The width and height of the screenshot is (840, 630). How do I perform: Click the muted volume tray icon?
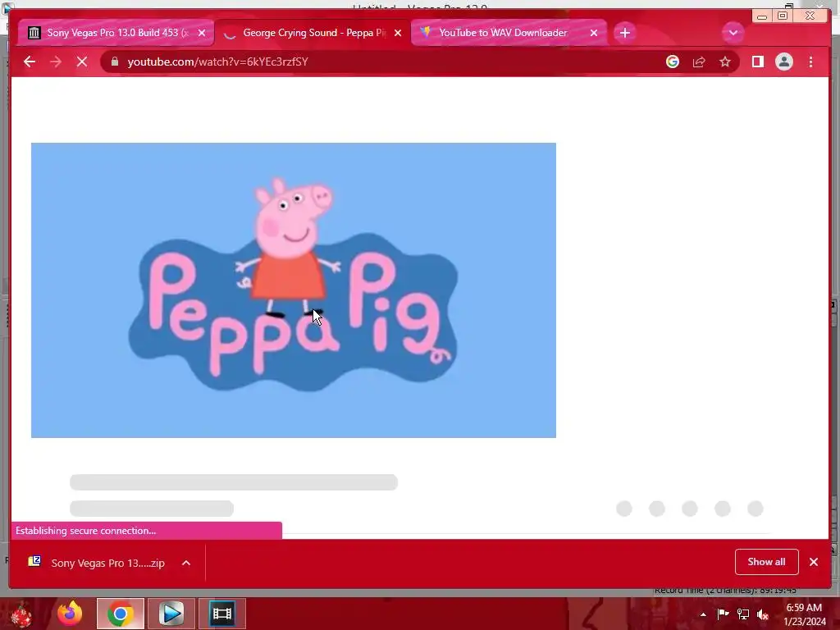click(x=763, y=614)
